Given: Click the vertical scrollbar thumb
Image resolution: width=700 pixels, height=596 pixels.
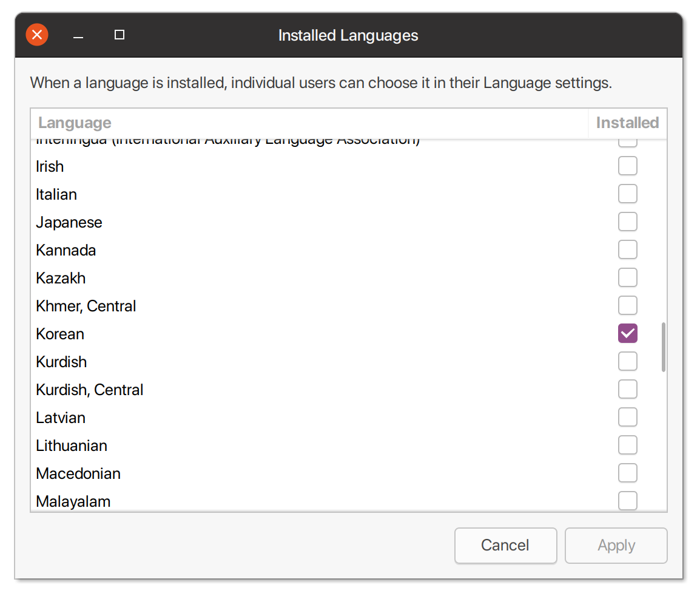Looking at the screenshot, I should [x=664, y=347].
